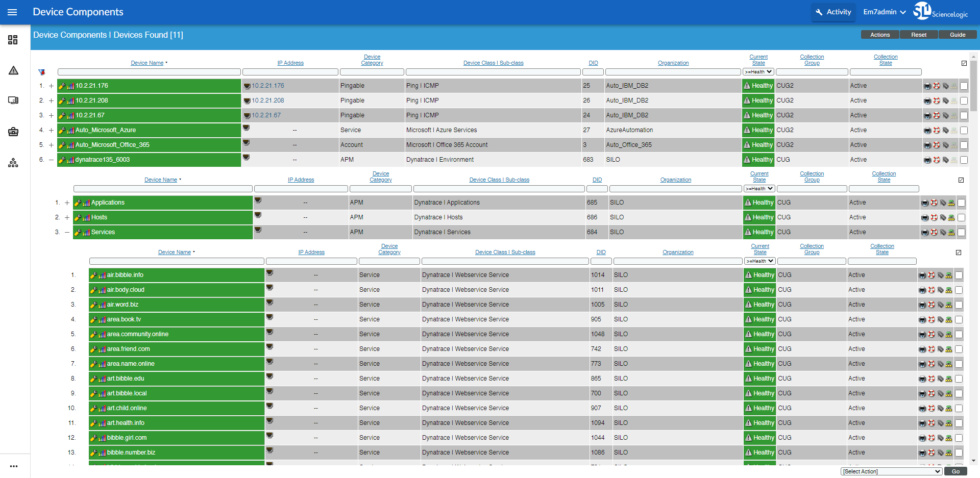Screen dimensions: 980x478
Task: Expand the Auto_Microsoft_Office_365 device tree
Action: tap(51, 145)
